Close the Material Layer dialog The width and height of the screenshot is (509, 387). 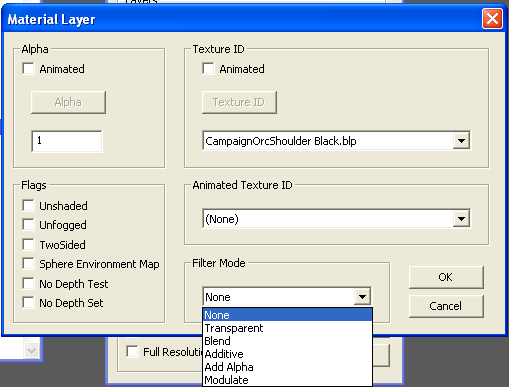(x=492, y=19)
